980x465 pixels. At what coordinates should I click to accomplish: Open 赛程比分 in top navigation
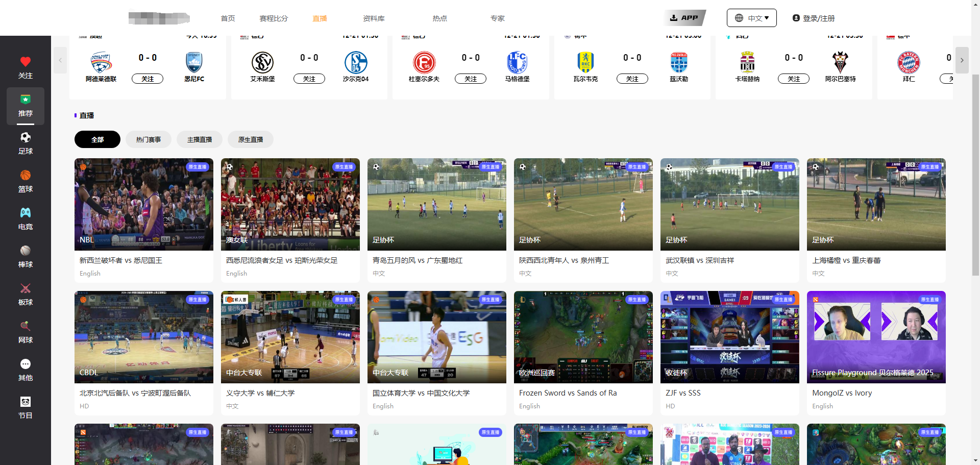[x=274, y=18]
